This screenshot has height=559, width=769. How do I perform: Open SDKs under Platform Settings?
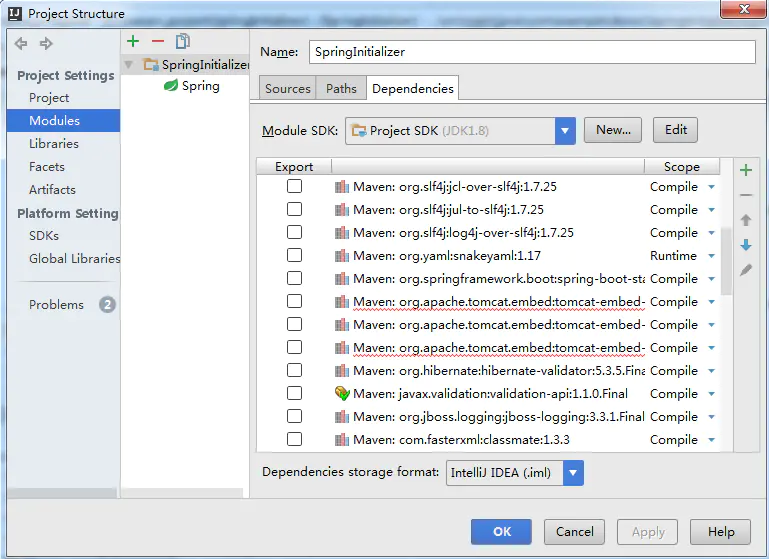(44, 236)
